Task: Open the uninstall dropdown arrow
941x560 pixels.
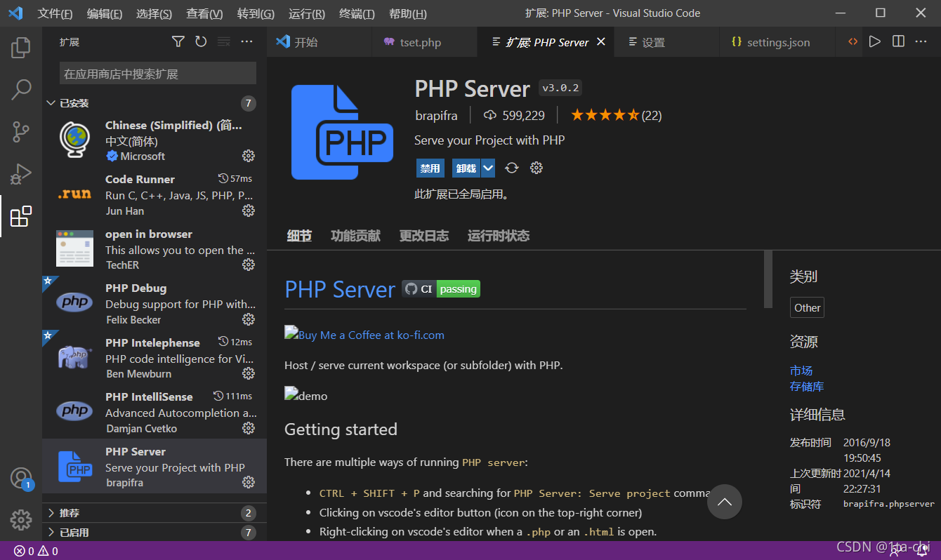Action: click(489, 168)
